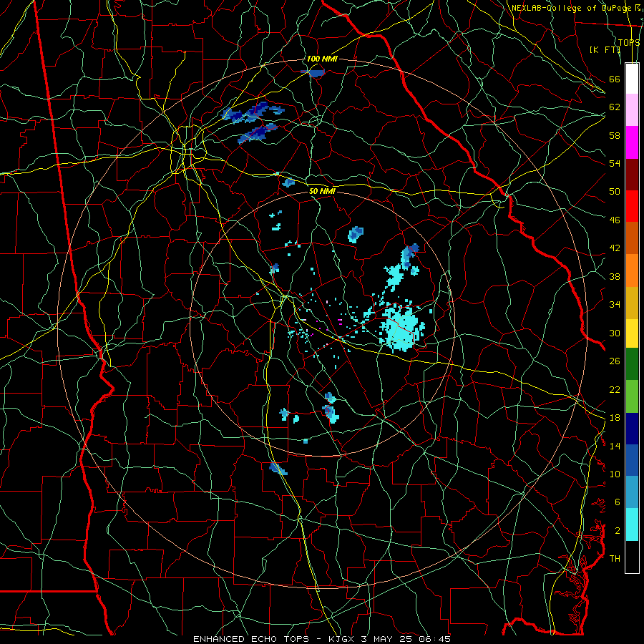Click the '100 NMI' range ring label

point(321,59)
